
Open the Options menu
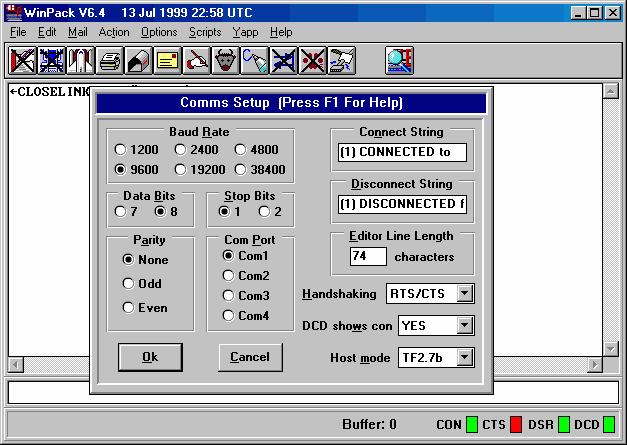pos(159,32)
